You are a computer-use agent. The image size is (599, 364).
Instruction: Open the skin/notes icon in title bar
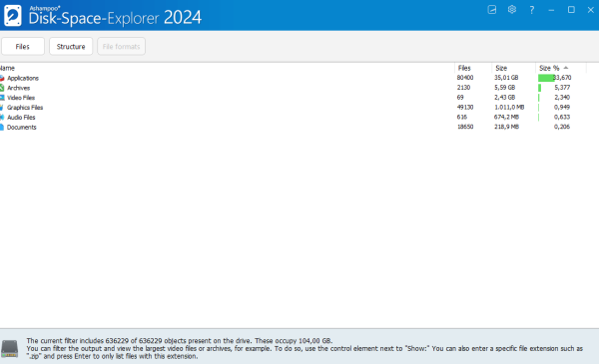[491, 10]
